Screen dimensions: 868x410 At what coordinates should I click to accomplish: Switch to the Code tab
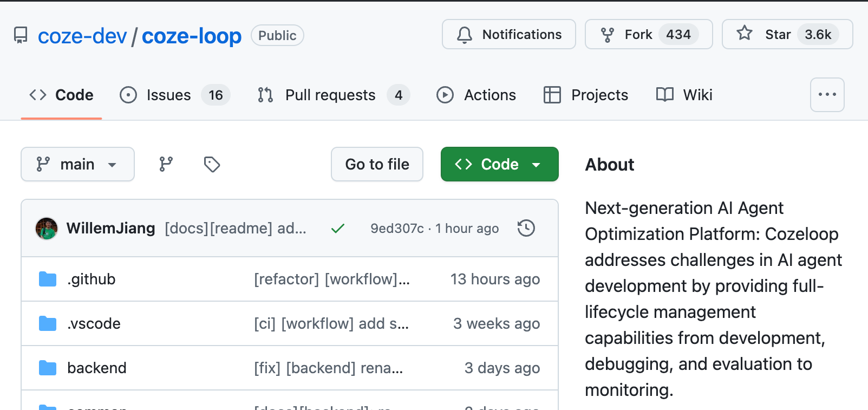(61, 95)
